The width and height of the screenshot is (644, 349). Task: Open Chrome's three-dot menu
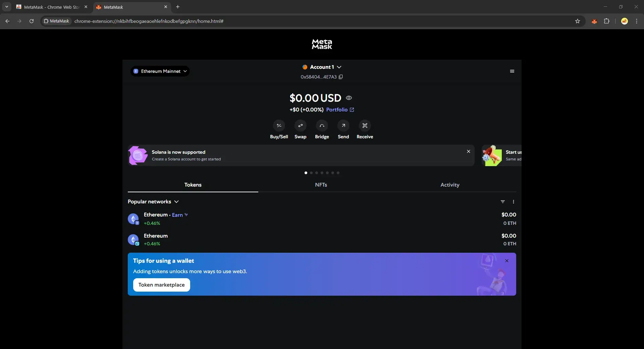[x=636, y=21]
